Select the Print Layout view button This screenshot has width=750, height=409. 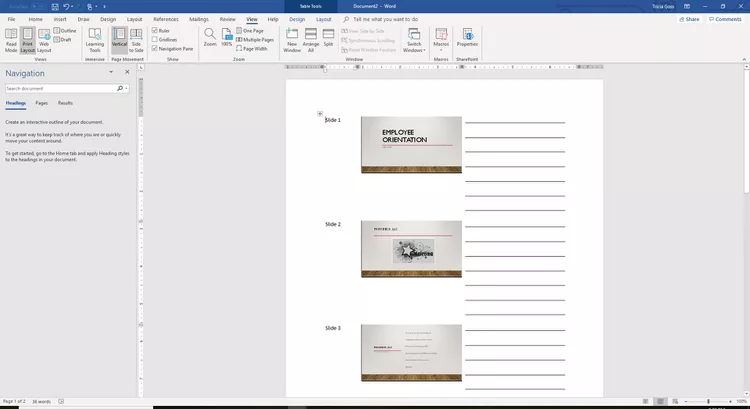point(28,40)
